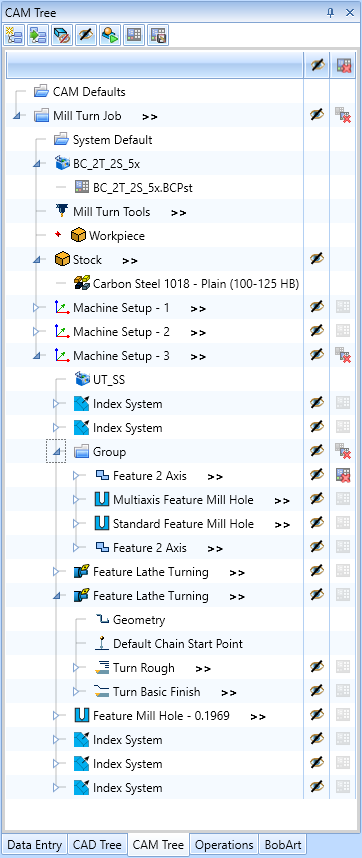Click the eye column header icon
This screenshot has height=858, width=362.
point(317,66)
